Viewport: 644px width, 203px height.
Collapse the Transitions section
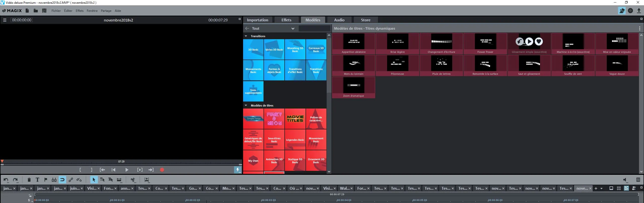(x=246, y=36)
